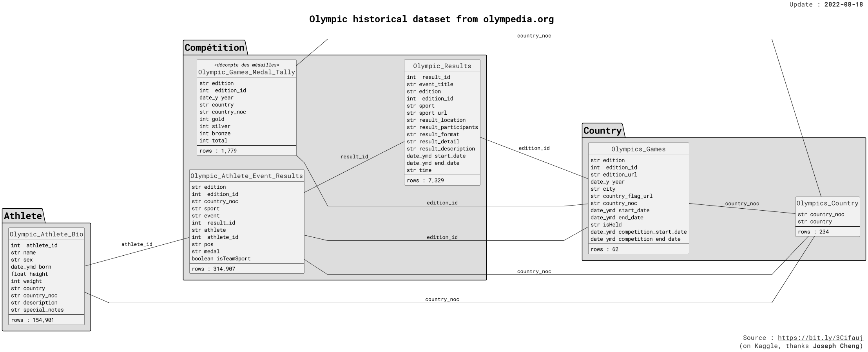The width and height of the screenshot is (868, 352).
Task: Click 'str result_location' field
Action: coord(436,120)
